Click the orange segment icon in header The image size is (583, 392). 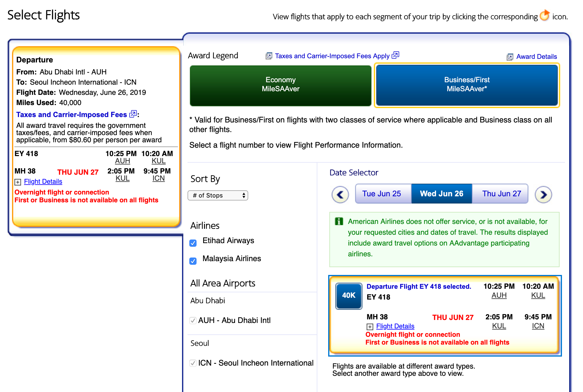tap(545, 16)
